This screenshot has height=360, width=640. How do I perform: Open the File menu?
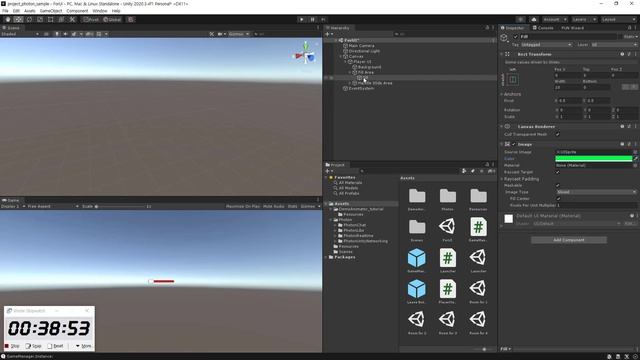click(x=5, y=11)
